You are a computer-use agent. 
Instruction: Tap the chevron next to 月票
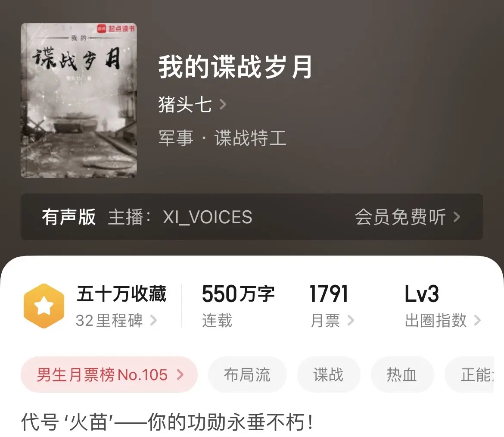coord(351,320)
